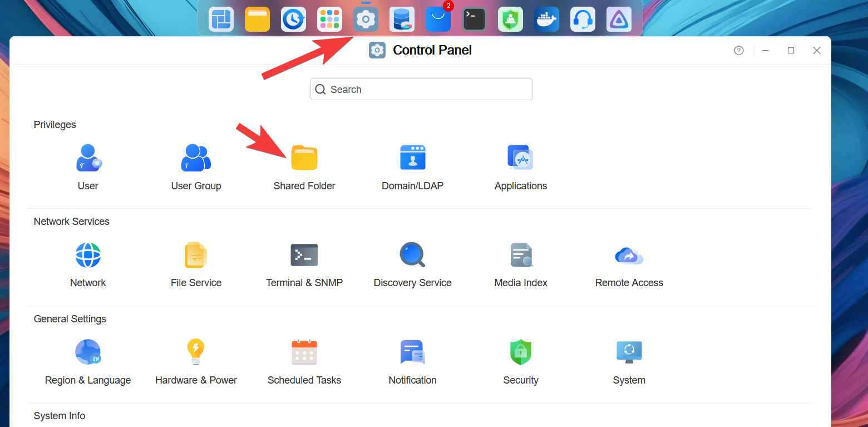Open the File Service settings
This screenshot has width=868, height=427.
[196, 256]
